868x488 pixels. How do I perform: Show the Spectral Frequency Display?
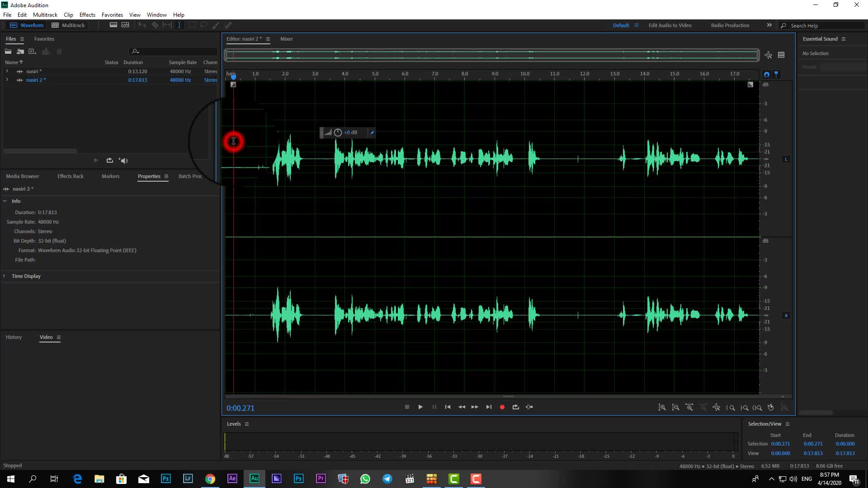113,25
